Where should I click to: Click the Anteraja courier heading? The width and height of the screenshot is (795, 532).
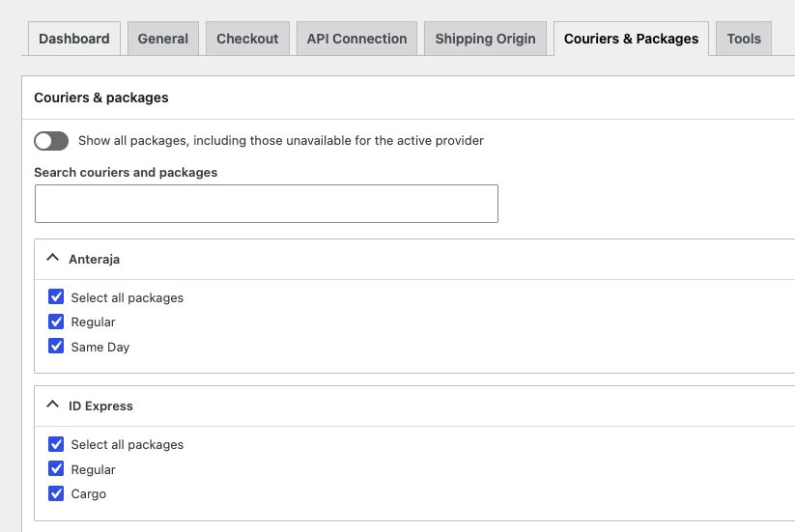coord(95,259)
